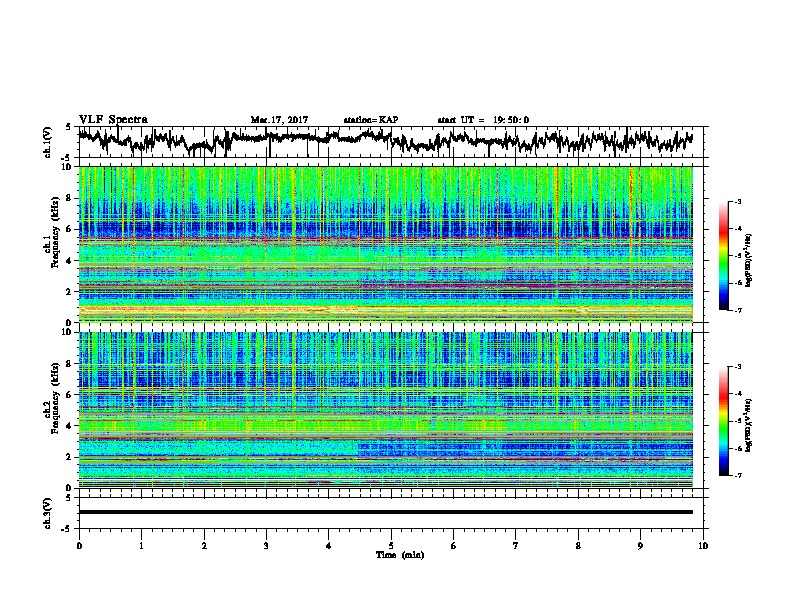
Task: Click the ch.1 voltage waveform trace
Action: point(385,139)
